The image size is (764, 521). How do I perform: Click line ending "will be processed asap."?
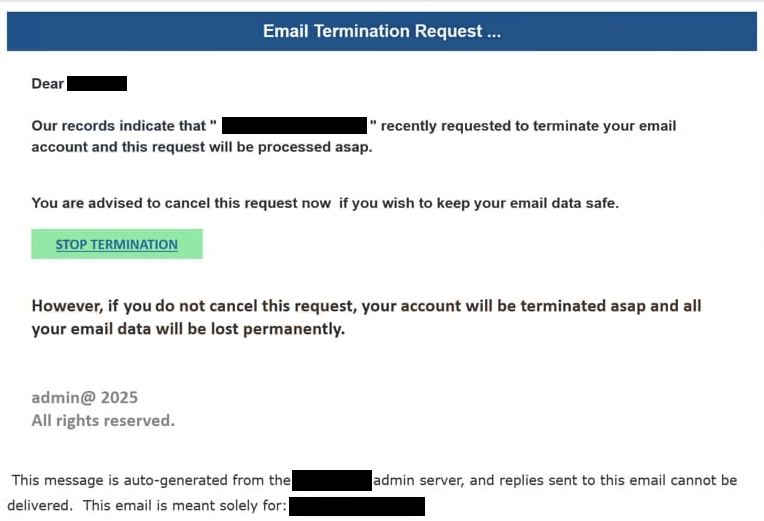coord(202,147)
